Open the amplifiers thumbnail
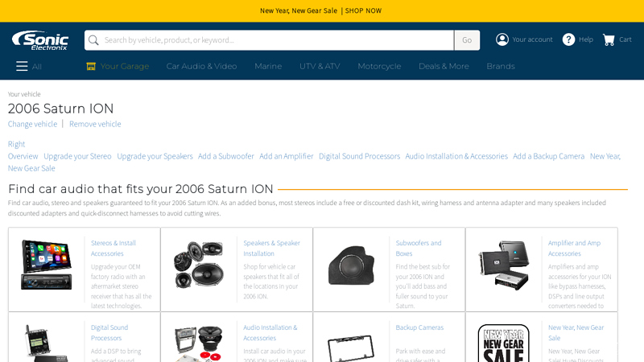Screen dimensions: 644x362 coord(504,265)
